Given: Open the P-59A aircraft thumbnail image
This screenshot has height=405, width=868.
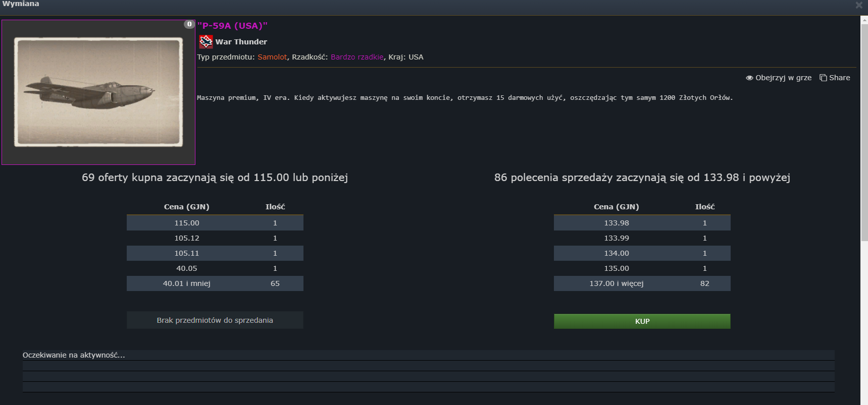Looking at the screenshot, I should coord(98,92).
